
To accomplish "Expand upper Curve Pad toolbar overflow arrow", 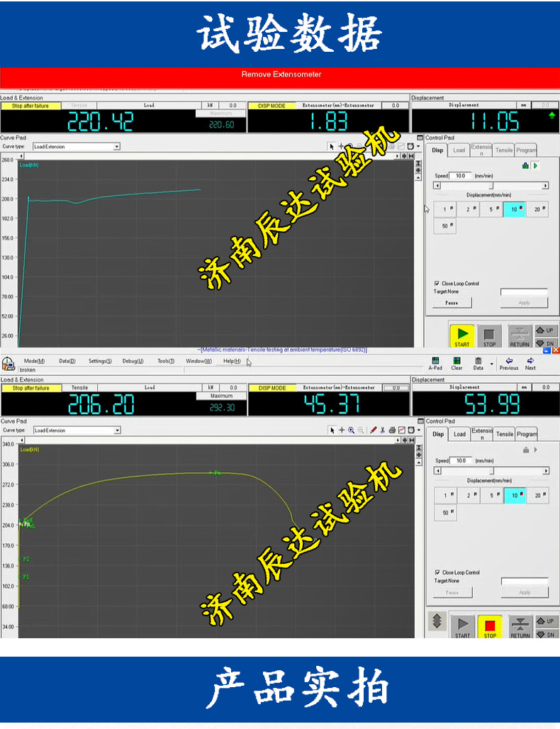I will pos(418,147).
